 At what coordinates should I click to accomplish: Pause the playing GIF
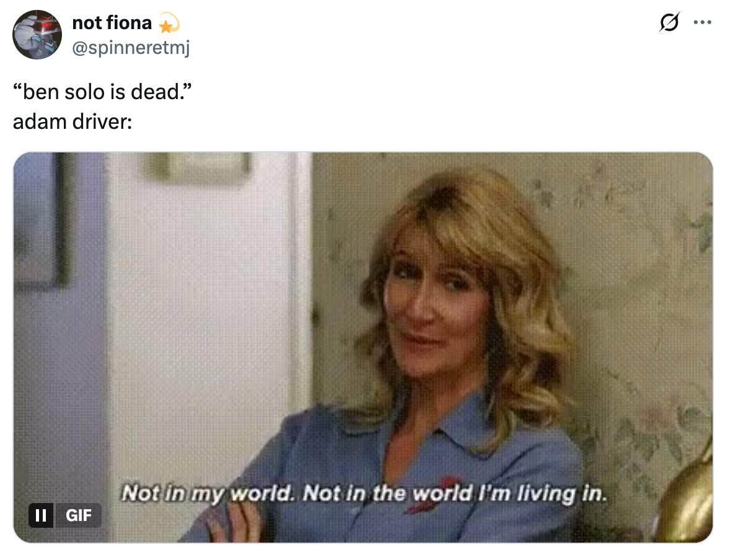[42, 515]
